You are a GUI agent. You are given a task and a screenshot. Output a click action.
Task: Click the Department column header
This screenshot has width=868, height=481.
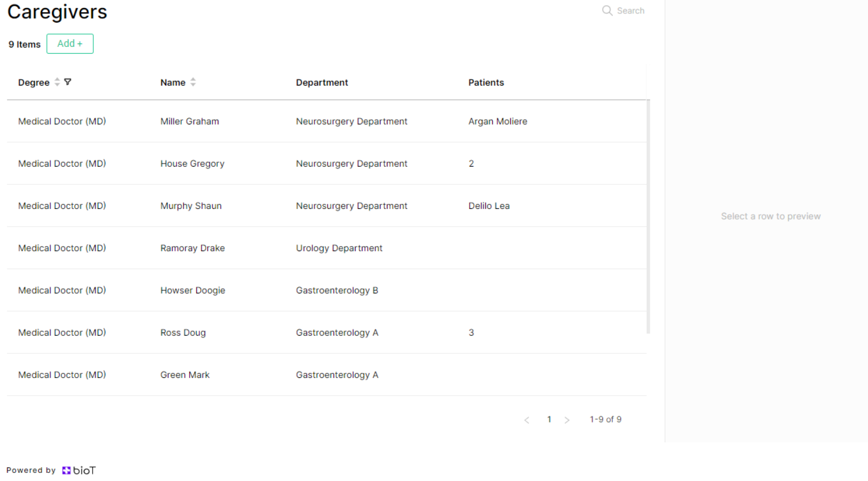[x=322, y=83]
